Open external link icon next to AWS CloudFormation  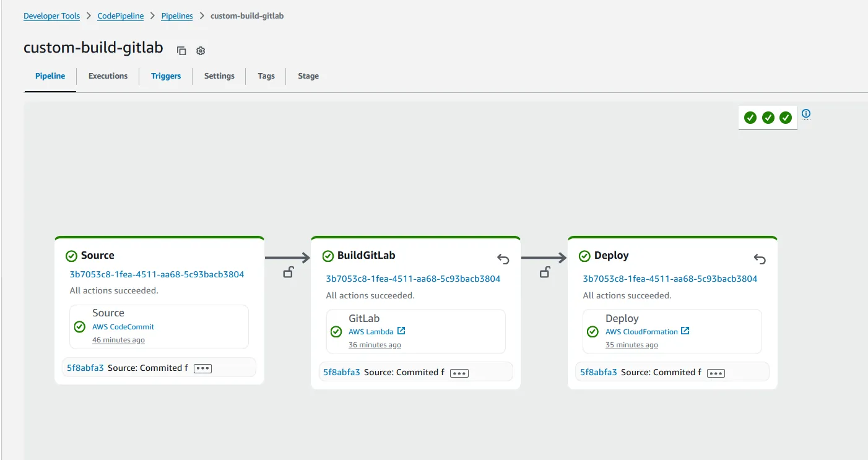click(x=685, y=331)
